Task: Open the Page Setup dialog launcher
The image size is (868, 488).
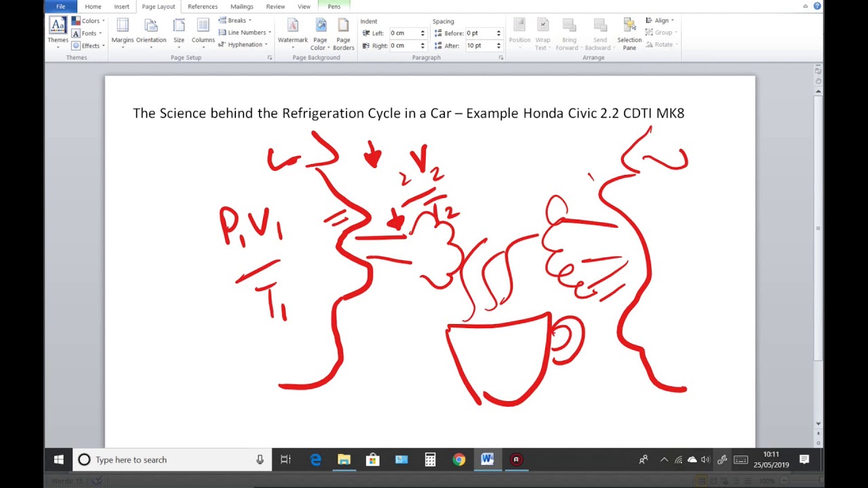Action: point(270,58)
